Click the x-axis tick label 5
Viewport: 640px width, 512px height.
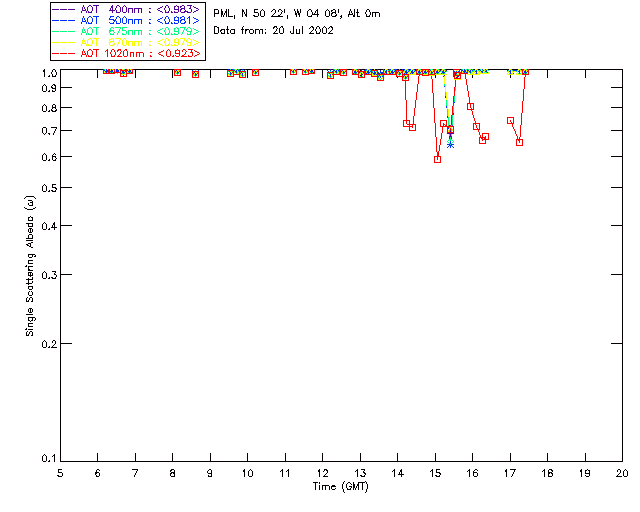(x=60, y=473)
